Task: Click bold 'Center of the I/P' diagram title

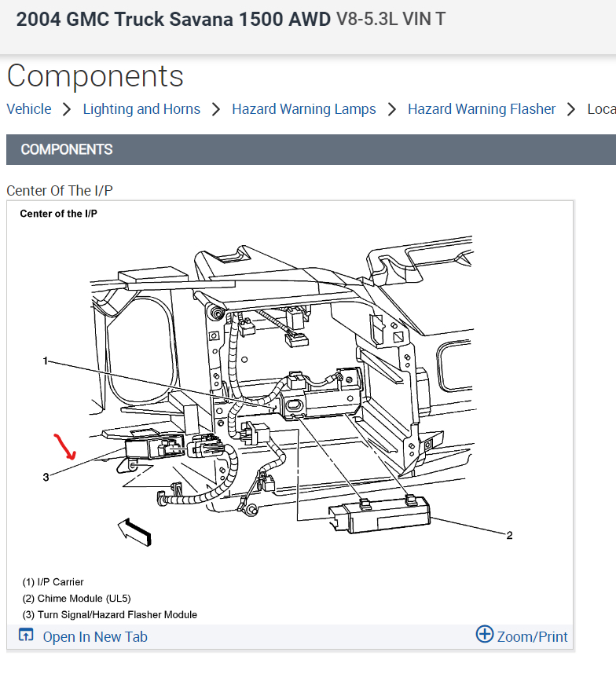Action: click(59, 214)
